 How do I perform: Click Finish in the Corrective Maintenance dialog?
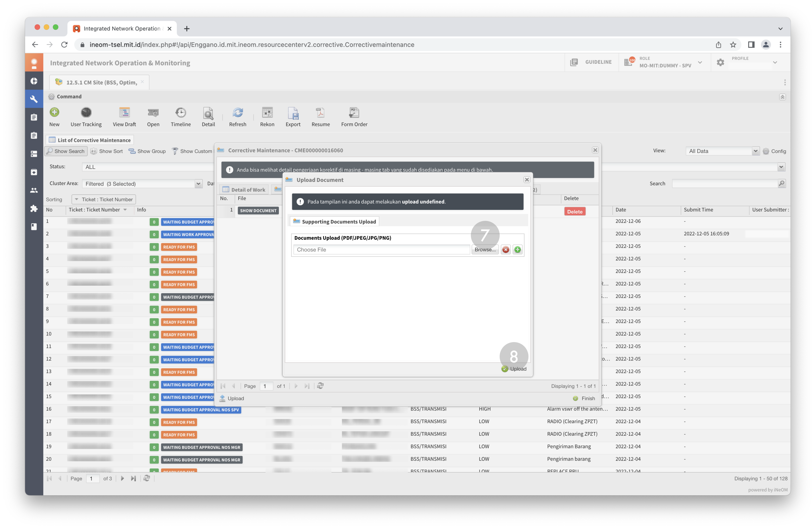coord(584,398)
